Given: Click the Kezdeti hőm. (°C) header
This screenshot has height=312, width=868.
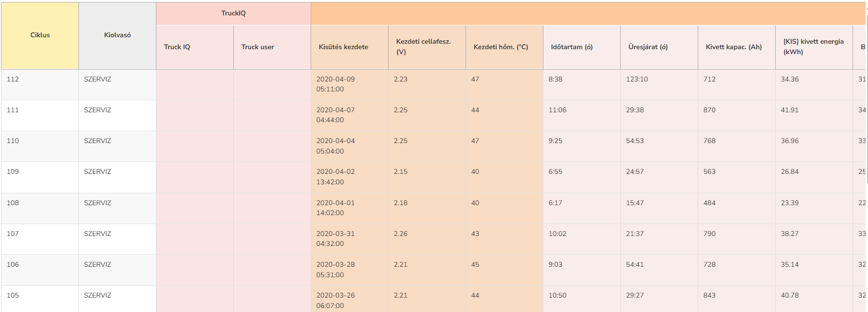Looking at the screenshot, I should [501, 47].
